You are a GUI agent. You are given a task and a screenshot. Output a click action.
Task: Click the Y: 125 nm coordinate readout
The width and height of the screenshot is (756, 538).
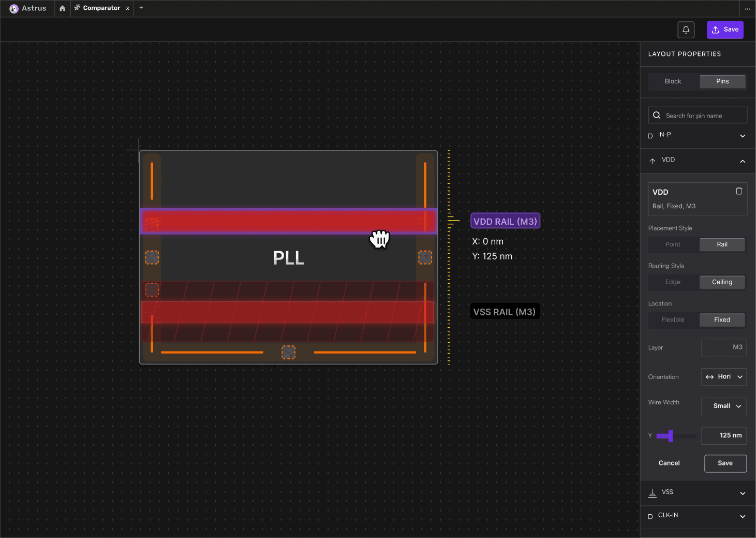click(x=492, y=256)
